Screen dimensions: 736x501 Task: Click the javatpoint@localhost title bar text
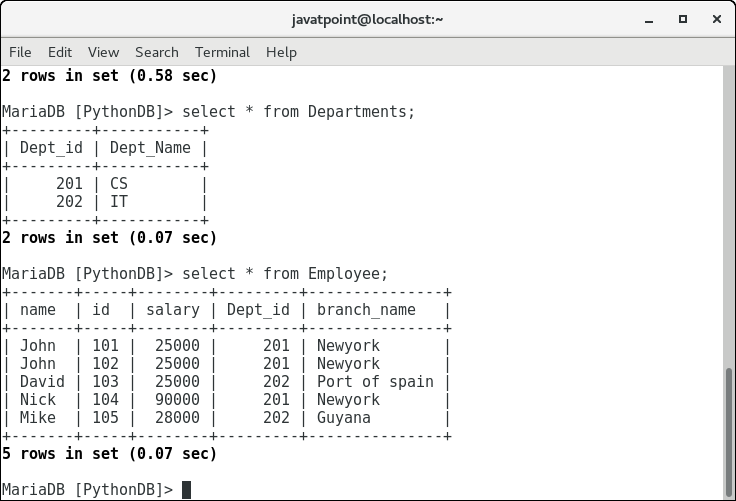pyautogui.click(x=367, y=19)
